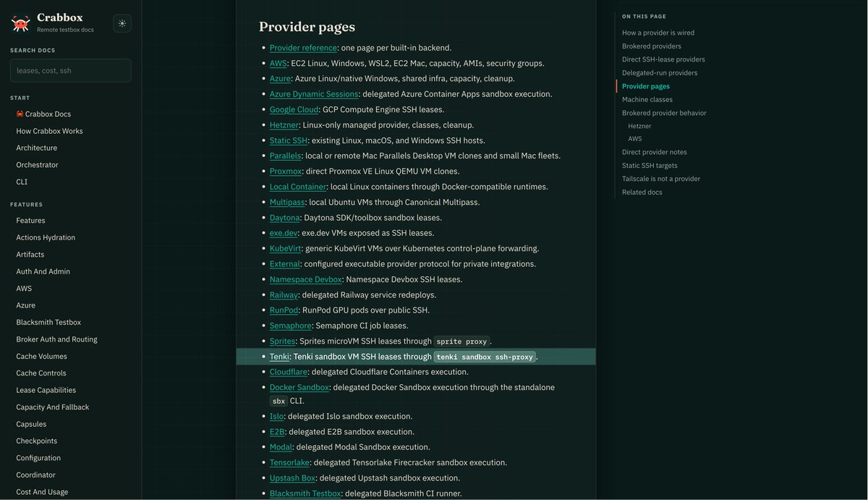Open the Semaphore provider link
The image size is (868, 500).
pos(291,326)
